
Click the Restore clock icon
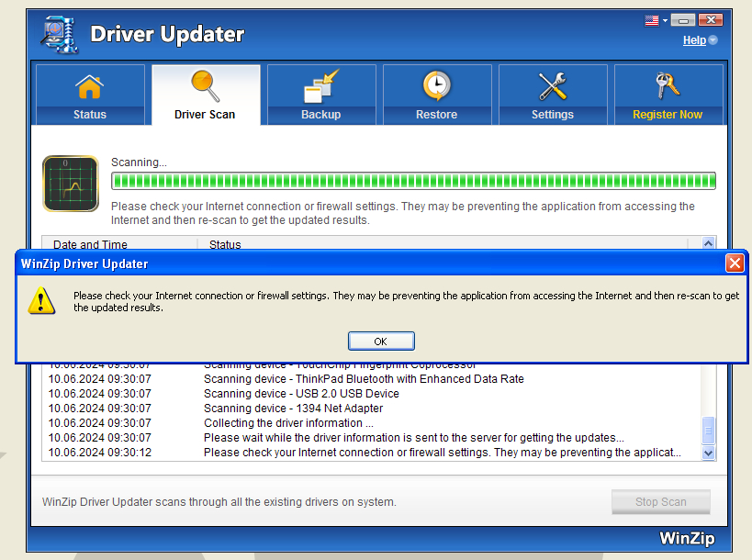tap(436, 85)
